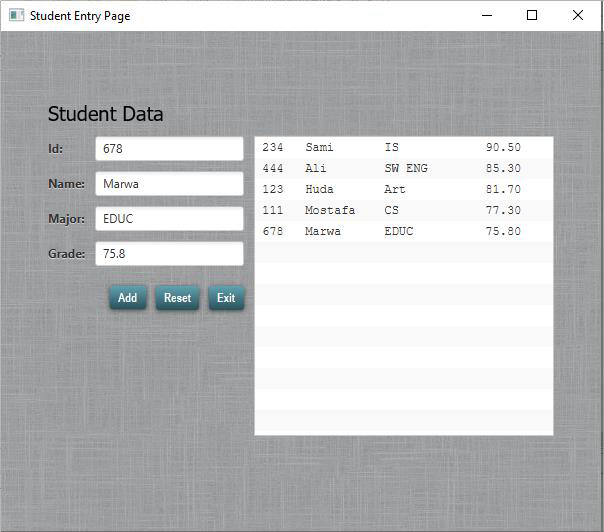Focus the Name input field
604x532 pixels.
click(169, 184)
